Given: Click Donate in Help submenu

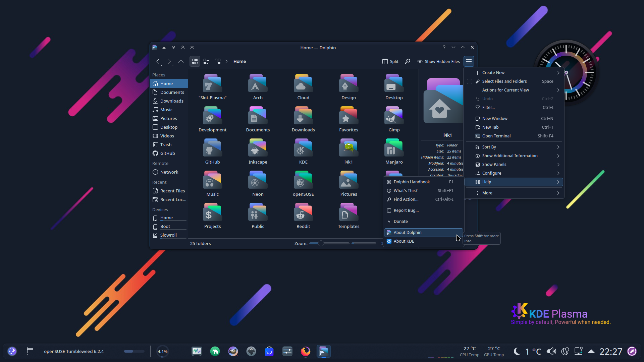Looking at the screenshot, I should coord(424,222).
